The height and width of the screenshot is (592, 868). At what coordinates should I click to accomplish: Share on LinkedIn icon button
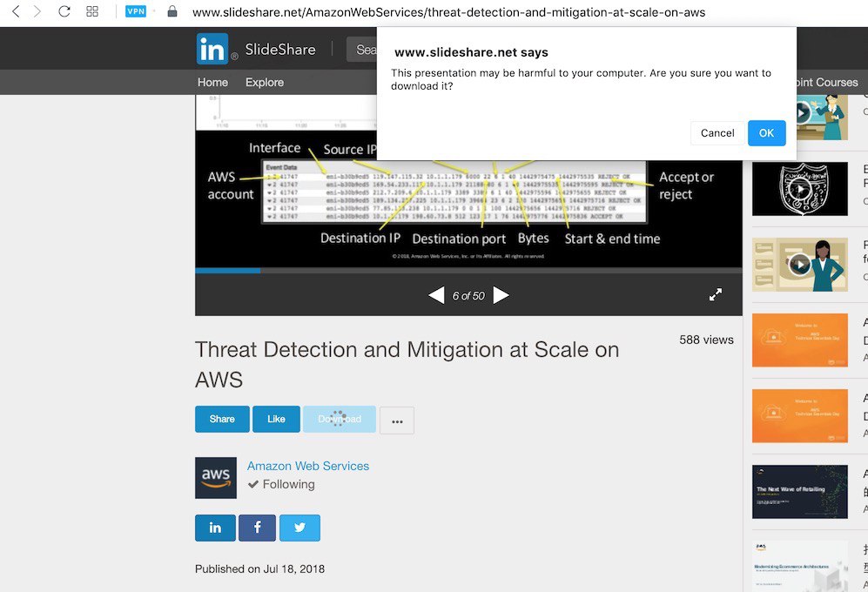(x=215, y=528)
